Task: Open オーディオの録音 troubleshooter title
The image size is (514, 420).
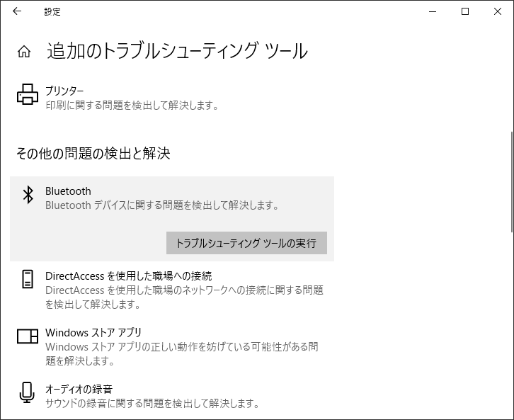Action: pos(79,389)
